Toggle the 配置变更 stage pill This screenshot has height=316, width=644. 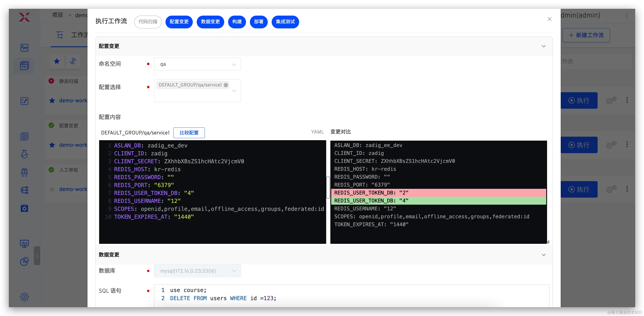(179, 22)
